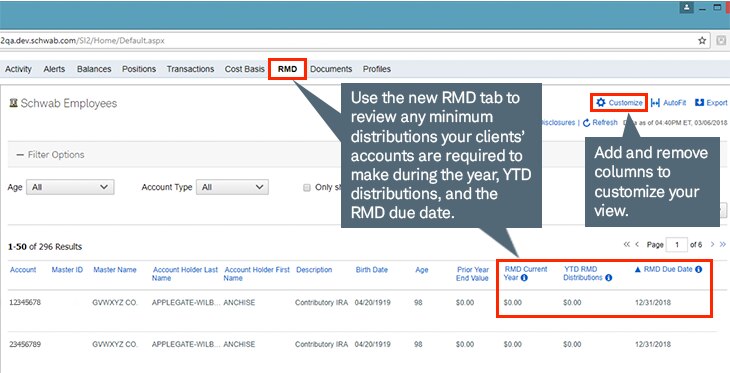Image resolution: width=730 pixels, height=373 pixels.
Task: Jump to last results page
Action: [723, 244]
